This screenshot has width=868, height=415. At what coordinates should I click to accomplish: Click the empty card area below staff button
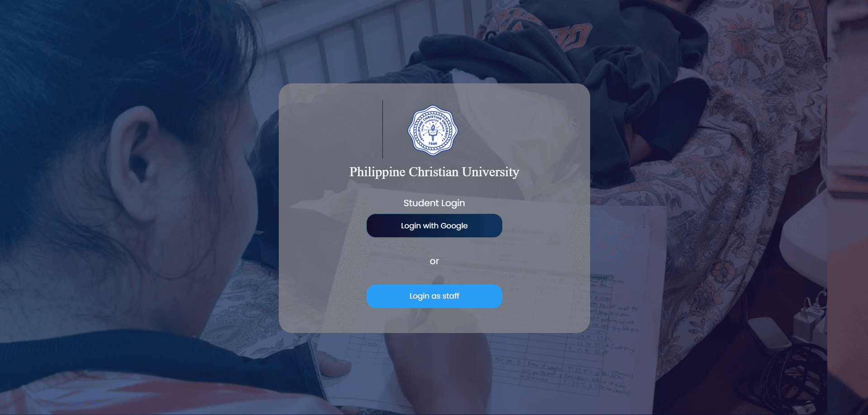(x=434, y=320)
